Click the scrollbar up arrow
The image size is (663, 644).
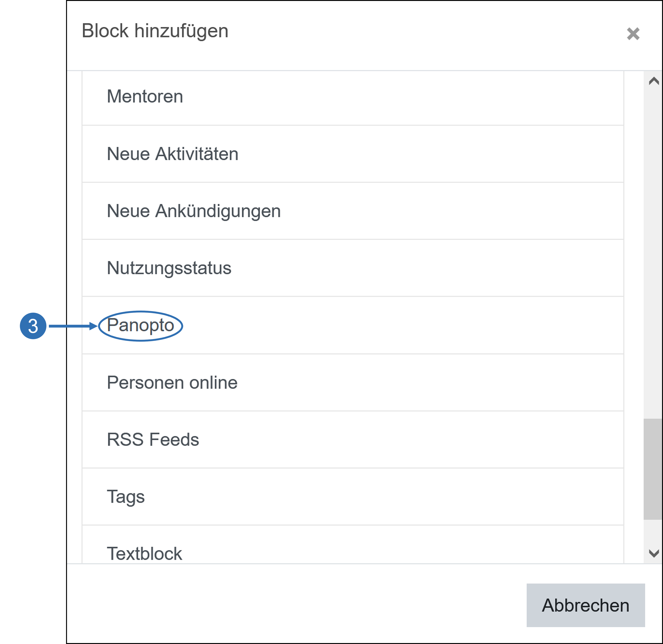pyautogui.click(x=653, y=81)
